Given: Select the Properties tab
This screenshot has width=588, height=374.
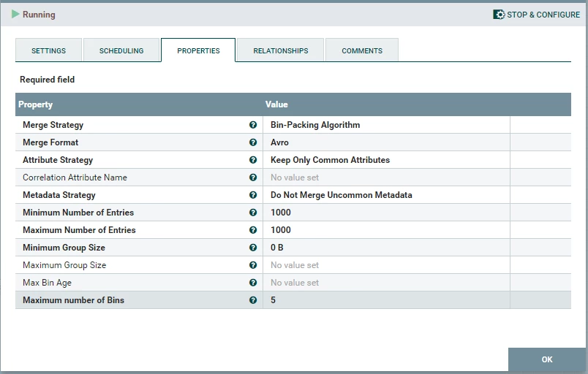Looking at the screenshot, I should tap(198, 50).
